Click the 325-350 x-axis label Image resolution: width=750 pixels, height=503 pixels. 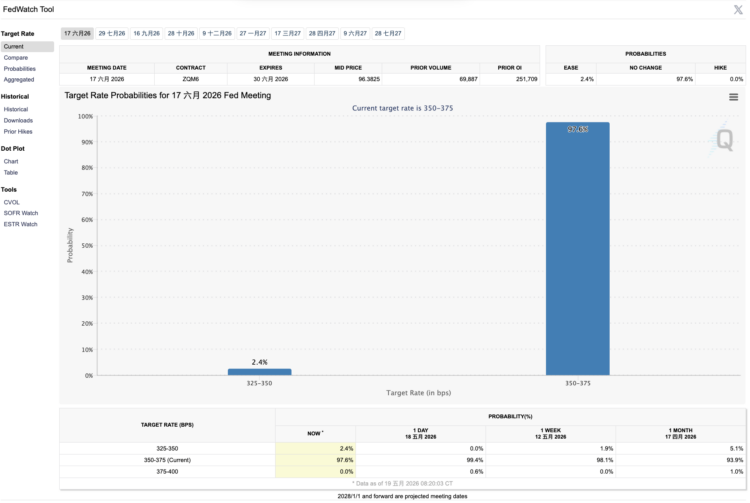(259, 383)
